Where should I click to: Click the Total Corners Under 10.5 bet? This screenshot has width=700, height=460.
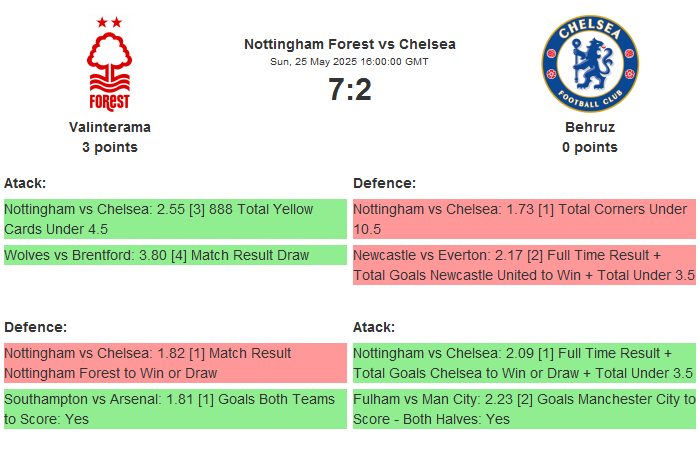click(x=524, y=219)
